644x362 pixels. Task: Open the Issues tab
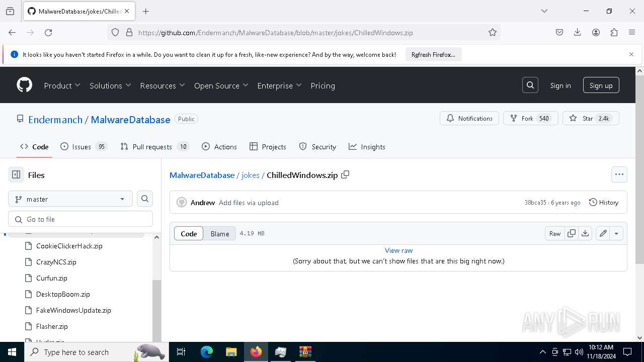coord(84,147)
